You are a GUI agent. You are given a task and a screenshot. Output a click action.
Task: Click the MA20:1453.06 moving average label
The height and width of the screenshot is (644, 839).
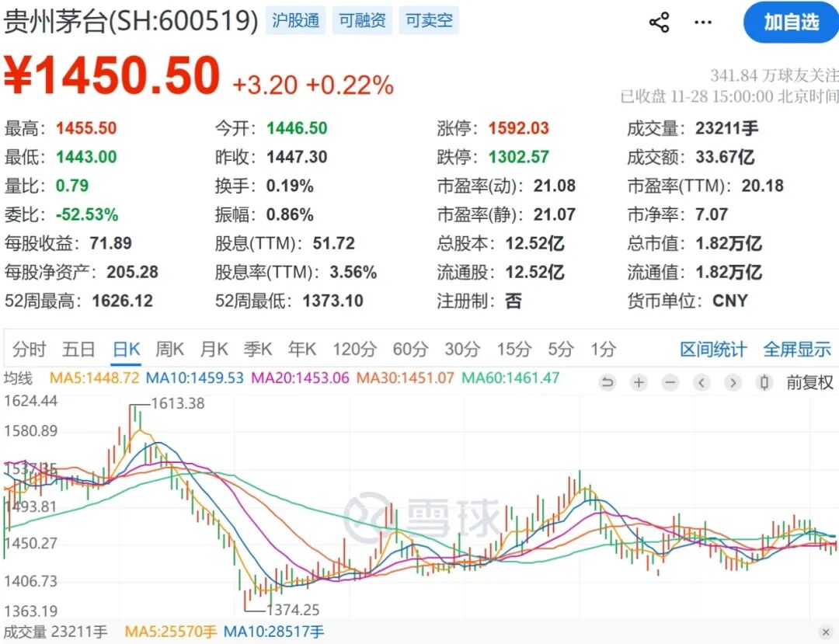click(300, 378)
